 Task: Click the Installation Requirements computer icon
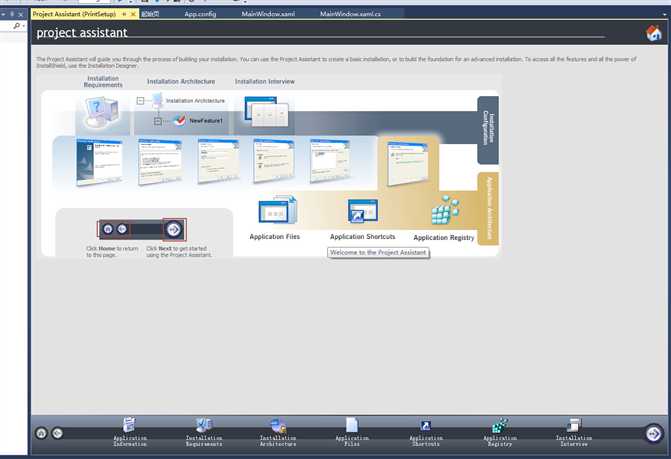102,112
